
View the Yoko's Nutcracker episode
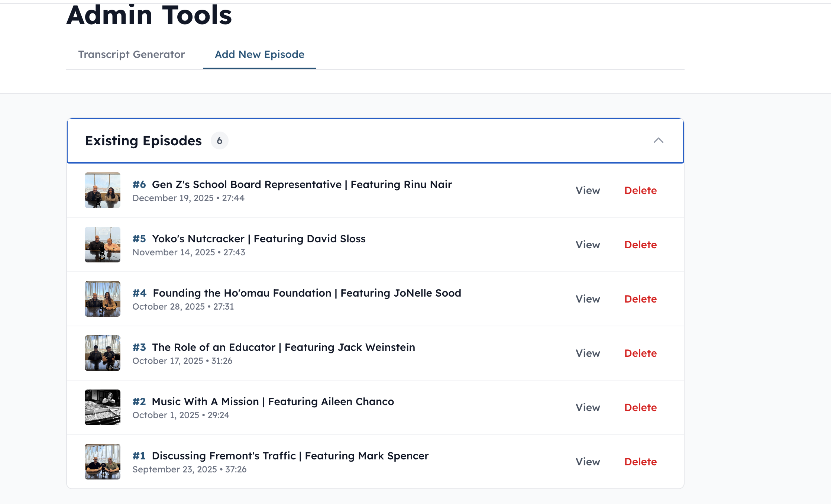click(x=588, y=245)
